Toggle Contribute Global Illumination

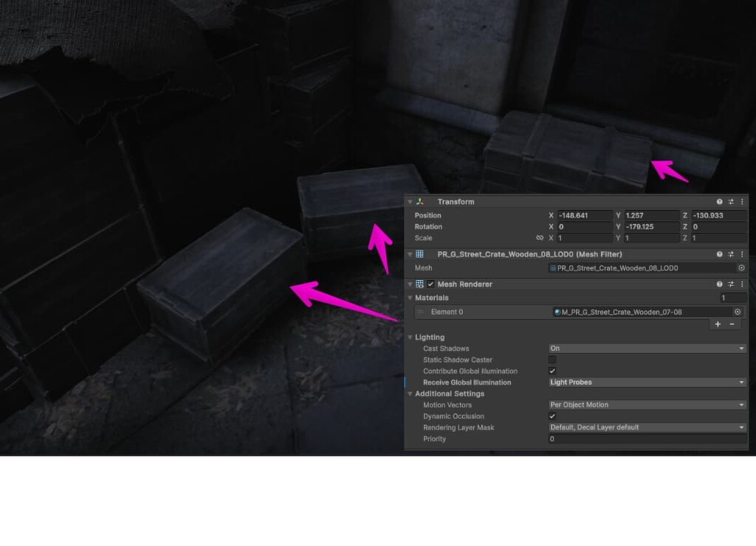tap(552, 371)
